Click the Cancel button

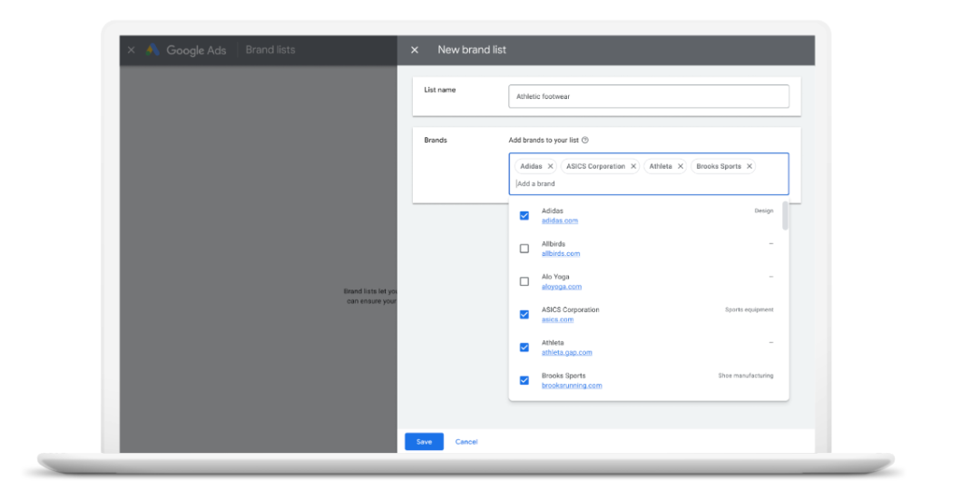(x=466, y=442)
